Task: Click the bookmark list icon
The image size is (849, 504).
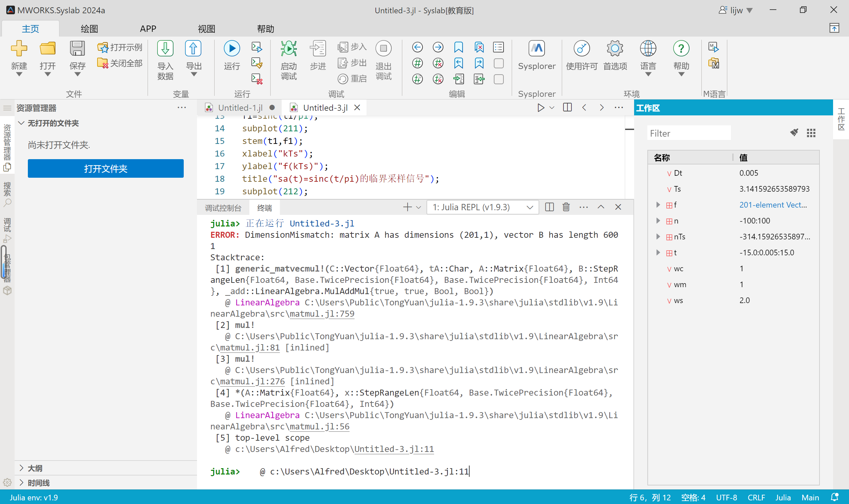Action: (498, 47)
